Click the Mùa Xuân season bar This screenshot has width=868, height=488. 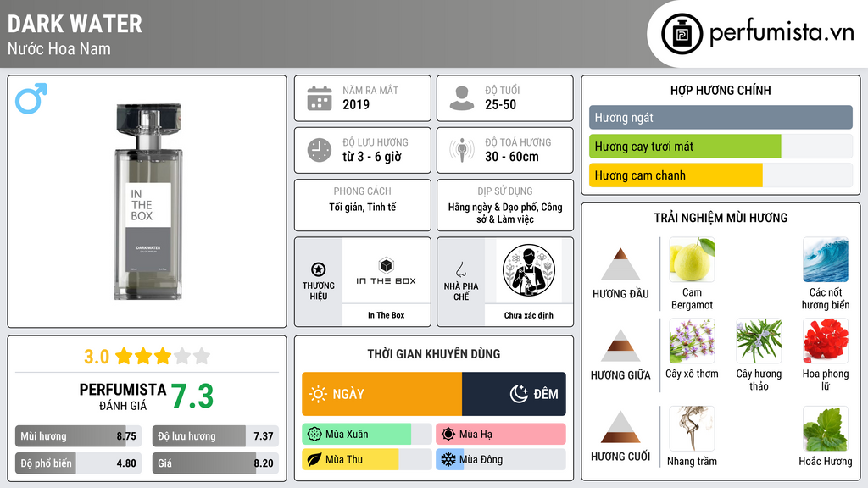[x=367, y=435]
